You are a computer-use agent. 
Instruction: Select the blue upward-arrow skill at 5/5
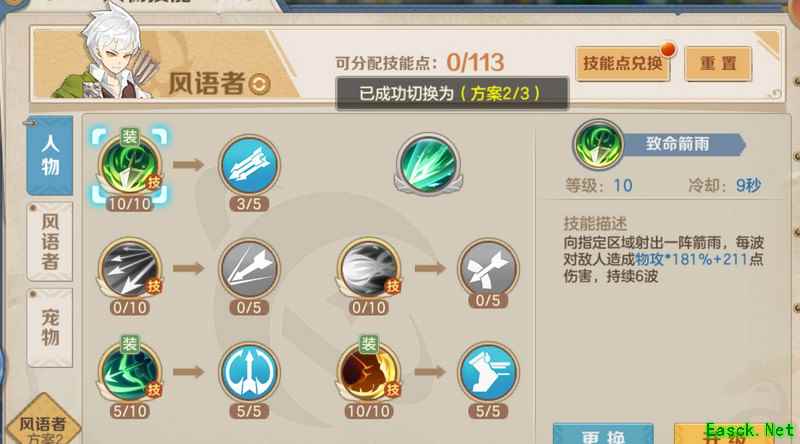pos(249,373)
